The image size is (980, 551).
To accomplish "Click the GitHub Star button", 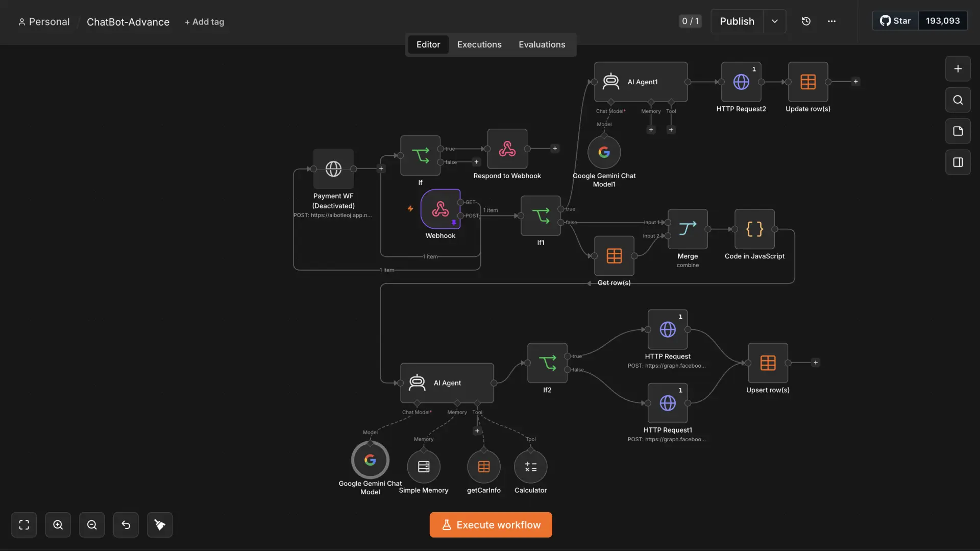I will click(x=895, y=21).
